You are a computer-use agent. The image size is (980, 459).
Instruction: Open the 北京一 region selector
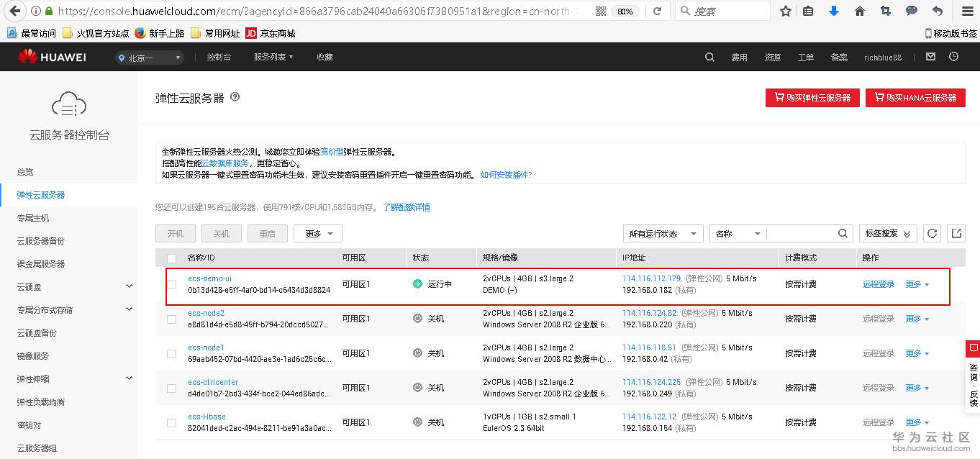coord(149,57)
